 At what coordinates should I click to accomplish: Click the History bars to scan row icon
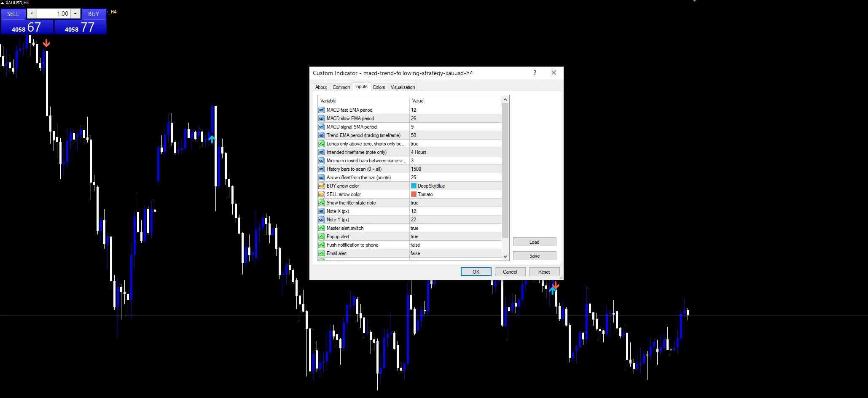(x=322, y=169)
